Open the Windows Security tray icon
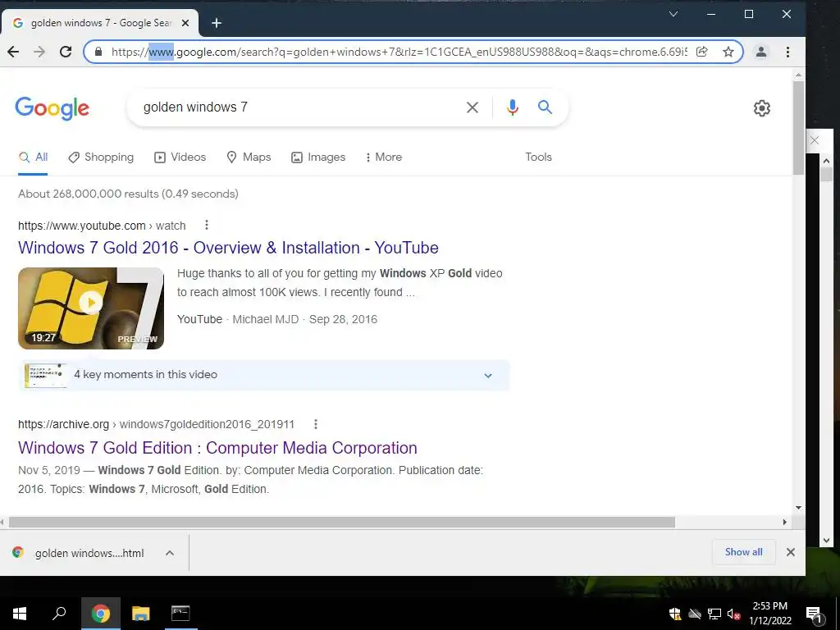 coord(675,614)
